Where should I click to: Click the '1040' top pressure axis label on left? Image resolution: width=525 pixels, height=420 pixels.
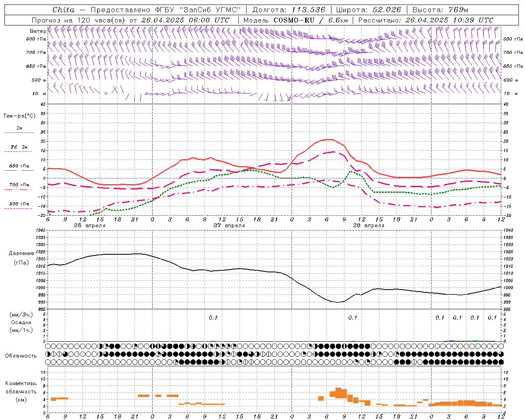(40, 231)
